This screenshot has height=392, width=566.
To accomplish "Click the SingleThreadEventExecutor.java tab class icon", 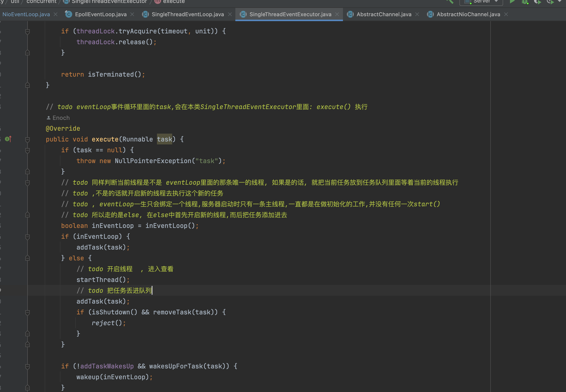I will [x=243, y=14].
